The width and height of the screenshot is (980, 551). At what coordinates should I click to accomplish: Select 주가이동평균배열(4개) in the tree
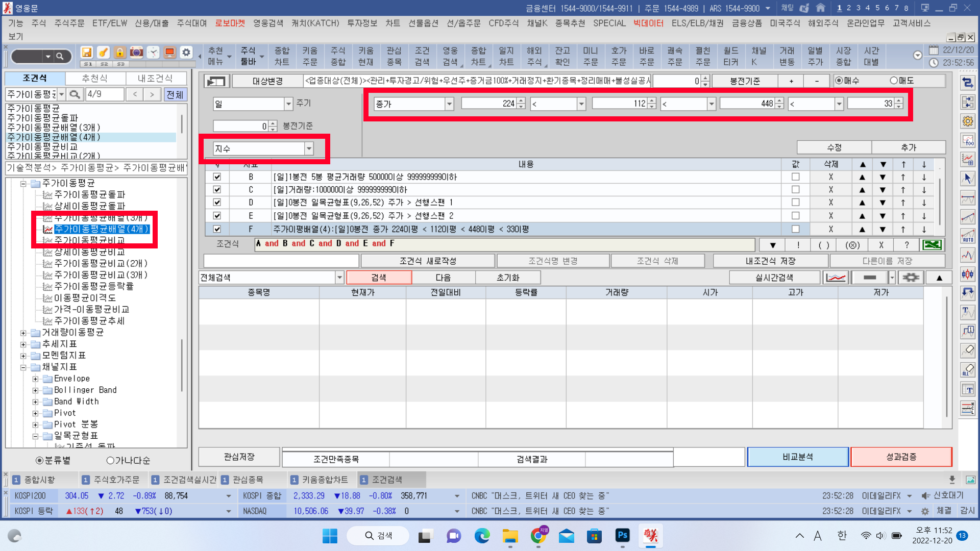101,229
